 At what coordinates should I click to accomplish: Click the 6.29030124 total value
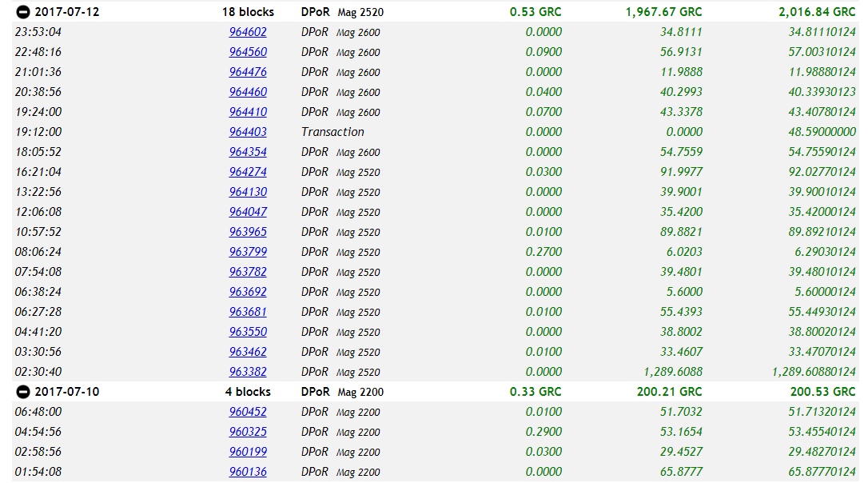pos(826,251)
